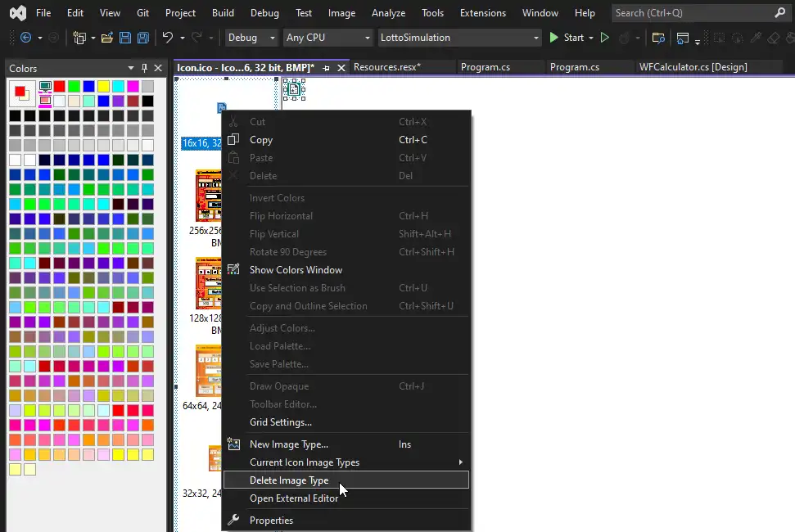Select the rectangular selection tool
795x532 pixels.
[719, 38]
